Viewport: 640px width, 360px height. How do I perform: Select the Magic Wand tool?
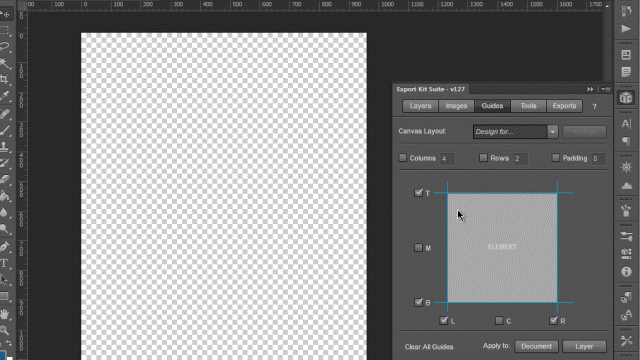pyautogui.click(x=4, y=63)
